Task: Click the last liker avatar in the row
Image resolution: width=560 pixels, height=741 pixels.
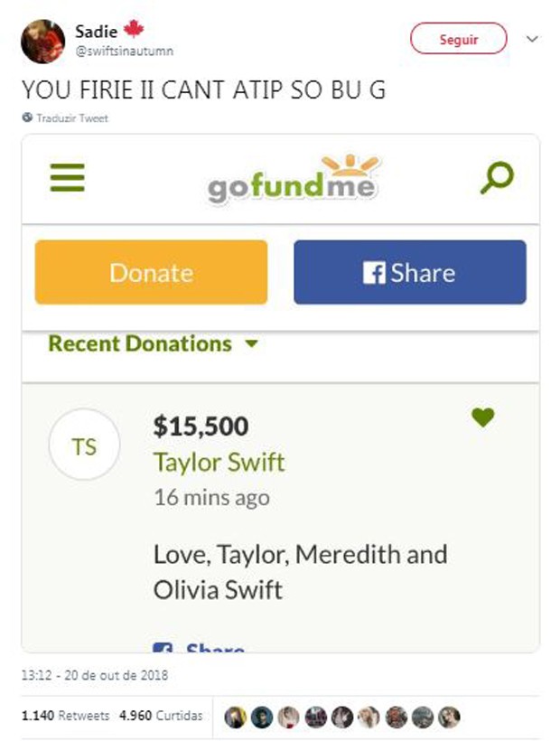Action: [x=449, y=717]
